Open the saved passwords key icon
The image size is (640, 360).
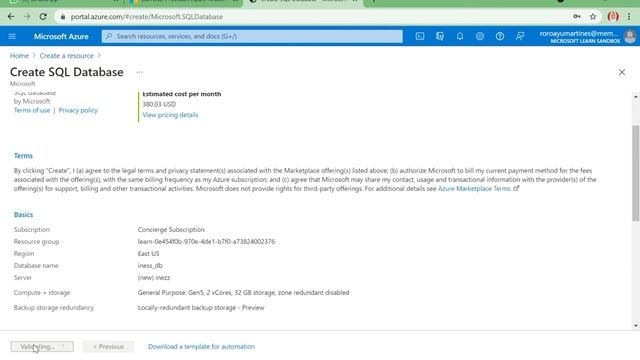577,17
